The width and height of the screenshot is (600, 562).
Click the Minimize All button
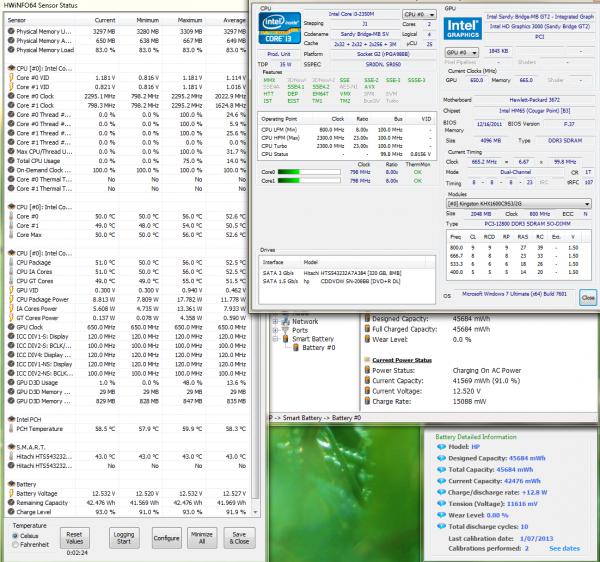pyautogui.click(x=202, y=538)
